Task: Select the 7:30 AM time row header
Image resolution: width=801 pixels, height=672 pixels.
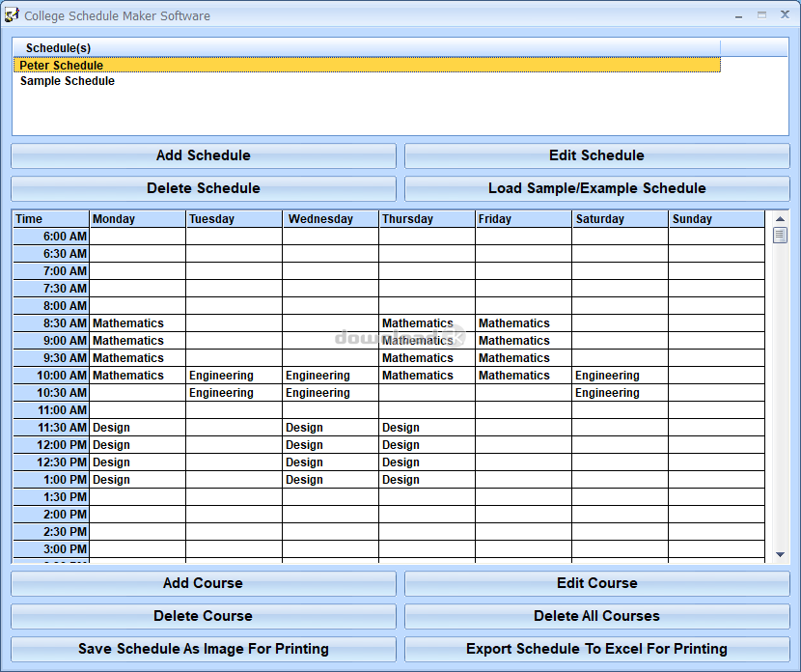Action: pos(51,289)
